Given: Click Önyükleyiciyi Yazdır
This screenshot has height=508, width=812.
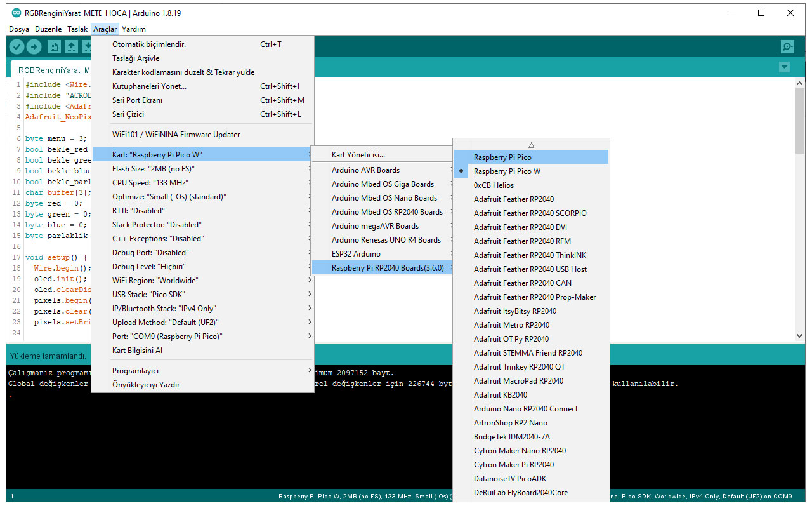Looking at the screenshot, I should point(202,385).
